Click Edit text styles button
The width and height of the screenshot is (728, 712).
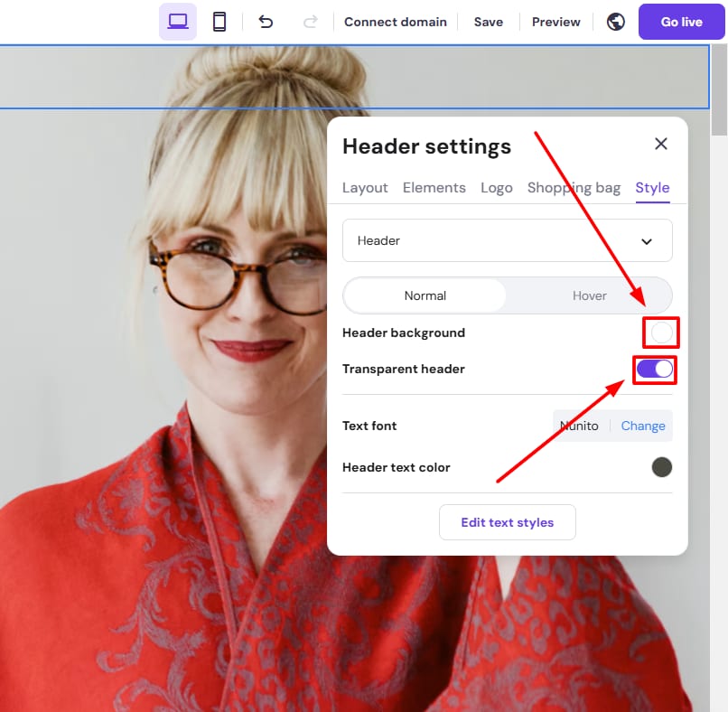pyautogui.click(x=508, y=522)
